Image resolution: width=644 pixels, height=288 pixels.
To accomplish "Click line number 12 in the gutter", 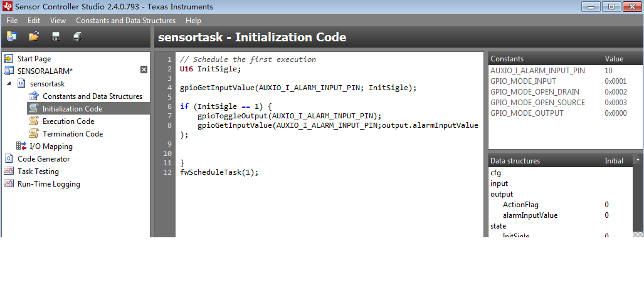I will tap(167, 172).
